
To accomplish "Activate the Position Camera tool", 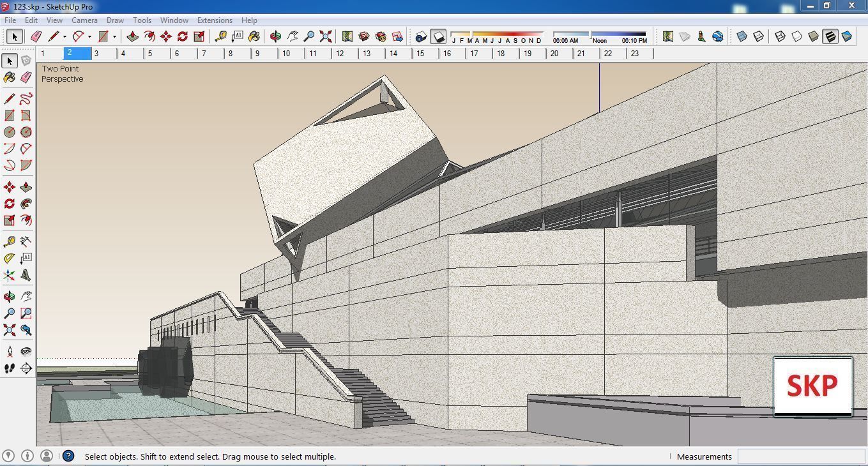I will click(9, 351).
